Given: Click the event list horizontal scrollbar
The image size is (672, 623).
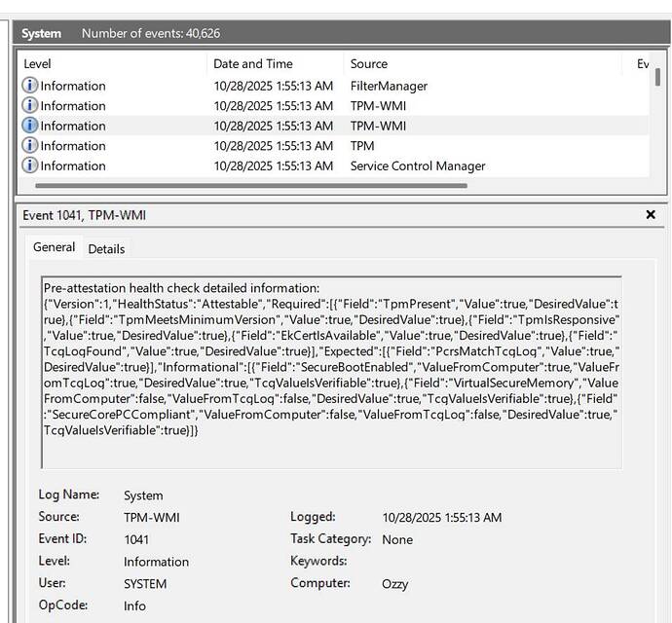Looking at the screenshot, I should pyautogui.click(x=251, y=184).
